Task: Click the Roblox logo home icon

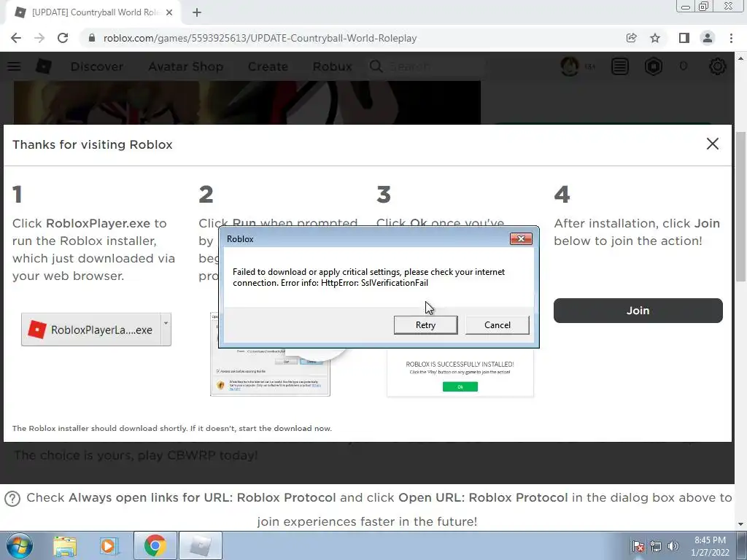Action: tap(43, 66)
